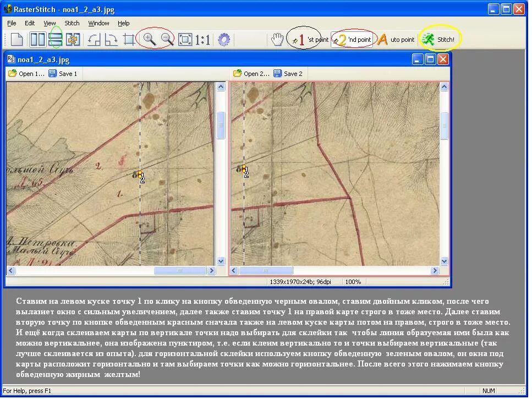Click the left pane vertical scroll thumb
The height and width of the screenshot is (399, 532).
pos(221,125)
